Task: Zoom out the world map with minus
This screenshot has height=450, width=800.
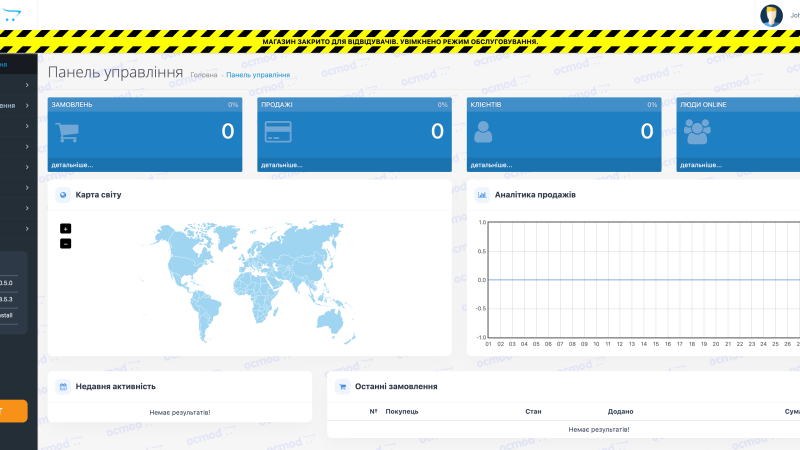Action: [x=65, y=243]
